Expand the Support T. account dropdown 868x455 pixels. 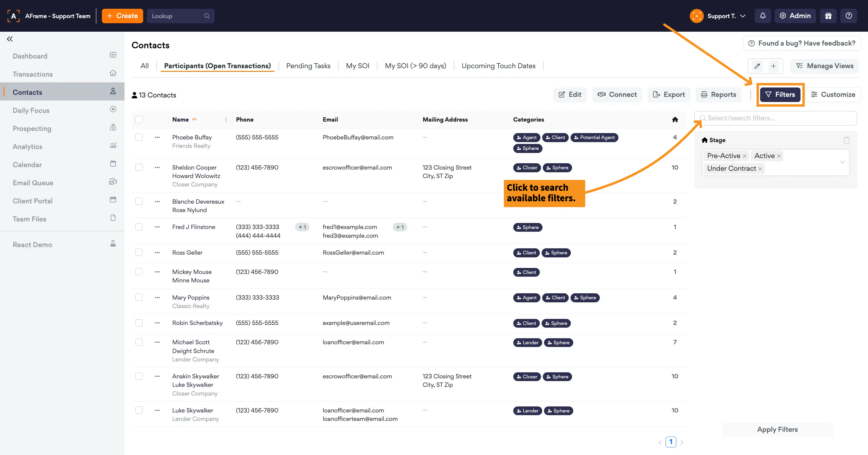pos(742,16)
